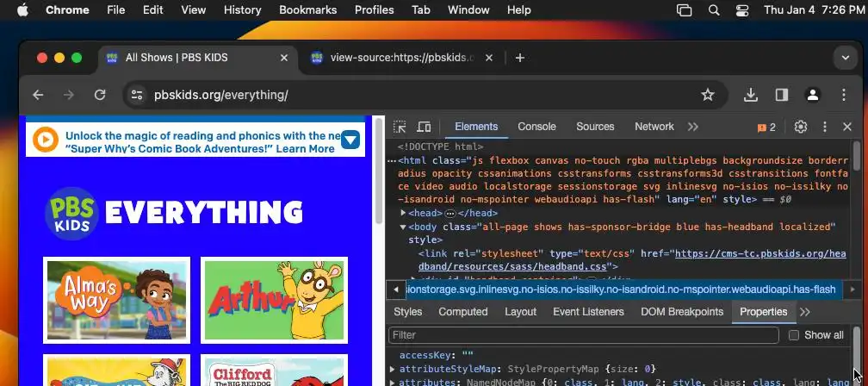The image size is (868, 386).
Task: Open the Apple menu
Action: pyautogui.click(x=22, y=10)
